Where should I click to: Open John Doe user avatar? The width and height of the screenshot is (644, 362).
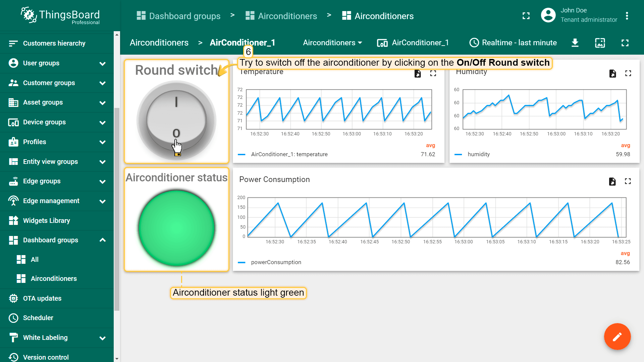point(548,15)
